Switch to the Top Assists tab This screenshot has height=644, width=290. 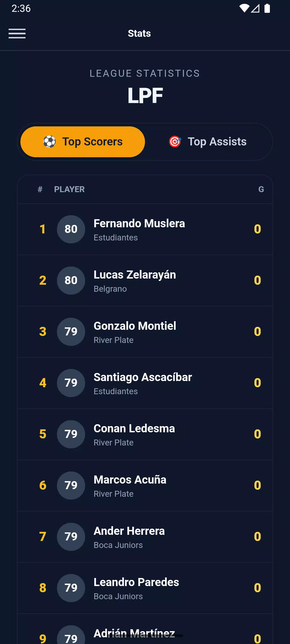coord(208,142)
